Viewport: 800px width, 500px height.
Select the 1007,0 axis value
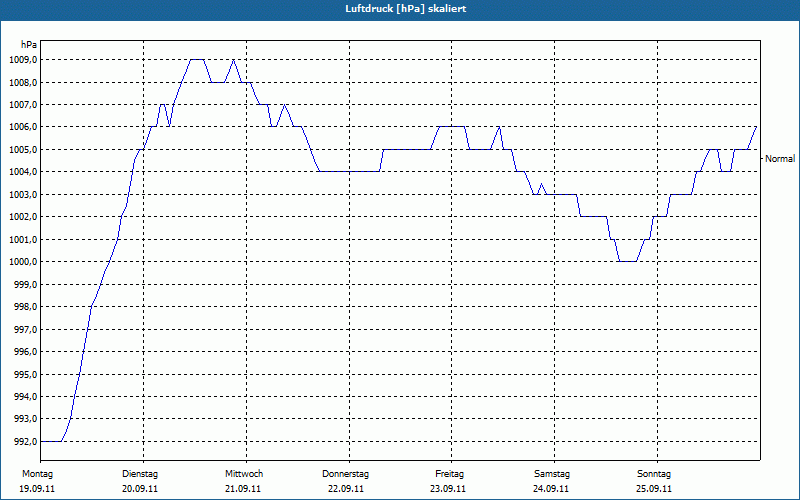pyautogui.click(x=23, y=105)
